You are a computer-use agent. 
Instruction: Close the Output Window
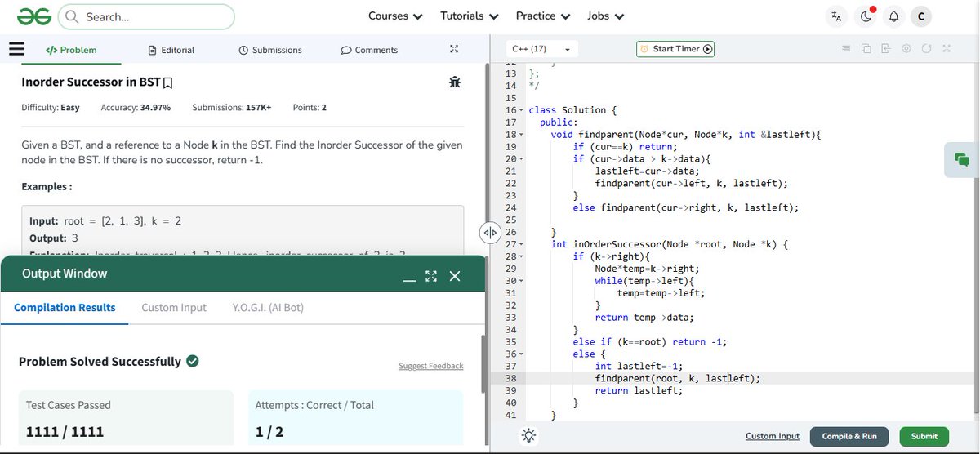click(455, 276)
